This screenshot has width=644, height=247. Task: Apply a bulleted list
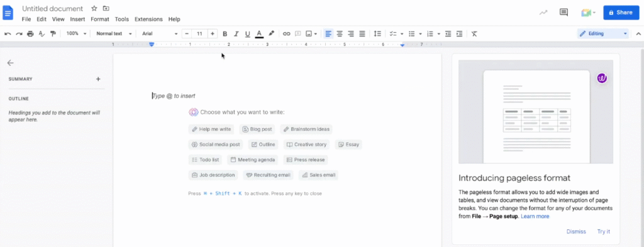(x=411, y=34)
